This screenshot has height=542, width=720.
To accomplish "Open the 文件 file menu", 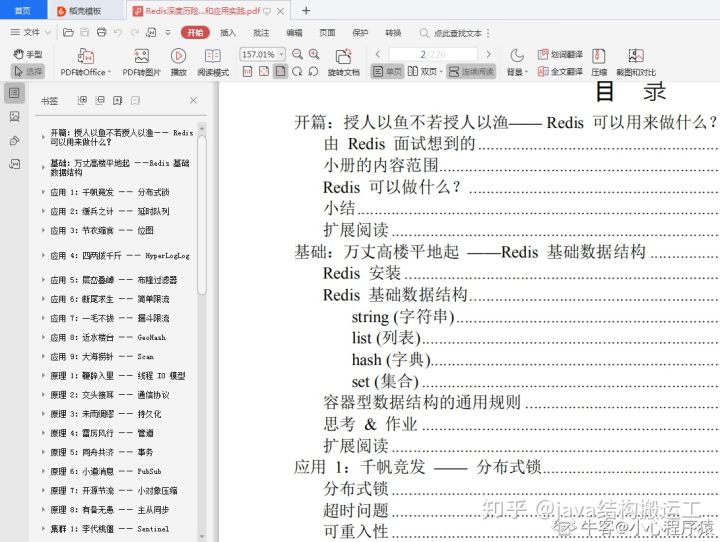I will click(x=30, y=32).
